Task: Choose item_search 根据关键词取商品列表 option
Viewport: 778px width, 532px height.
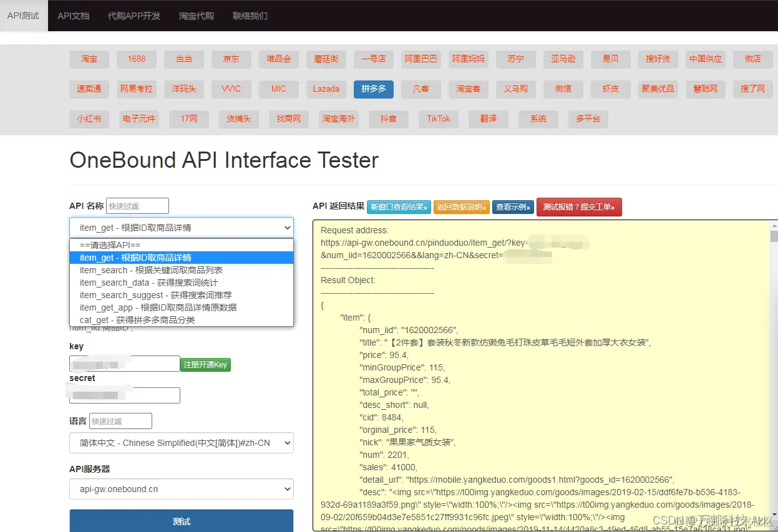Action: (x=182, y=270)
